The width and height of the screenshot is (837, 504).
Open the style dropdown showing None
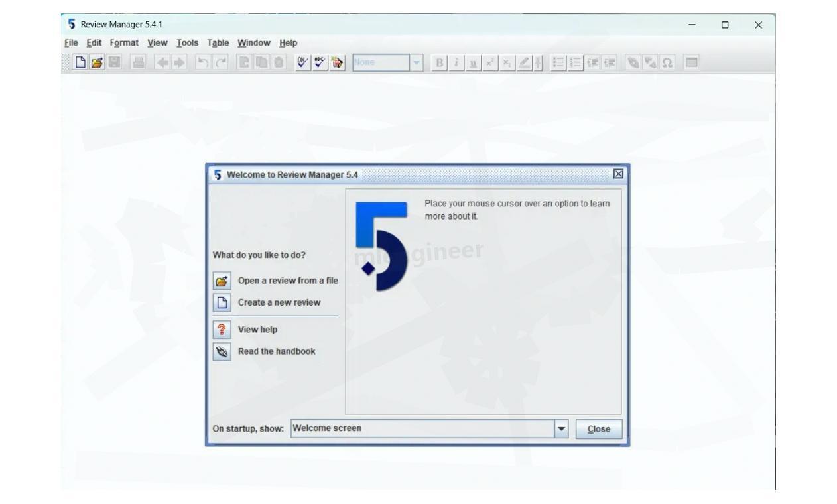tap(417, 63)
